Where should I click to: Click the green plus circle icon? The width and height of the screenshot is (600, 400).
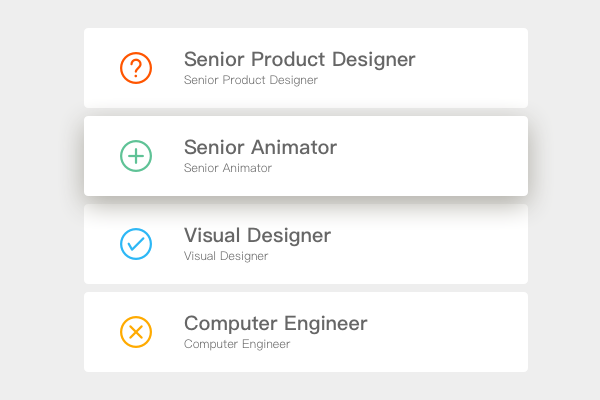[x=136, y=156]
